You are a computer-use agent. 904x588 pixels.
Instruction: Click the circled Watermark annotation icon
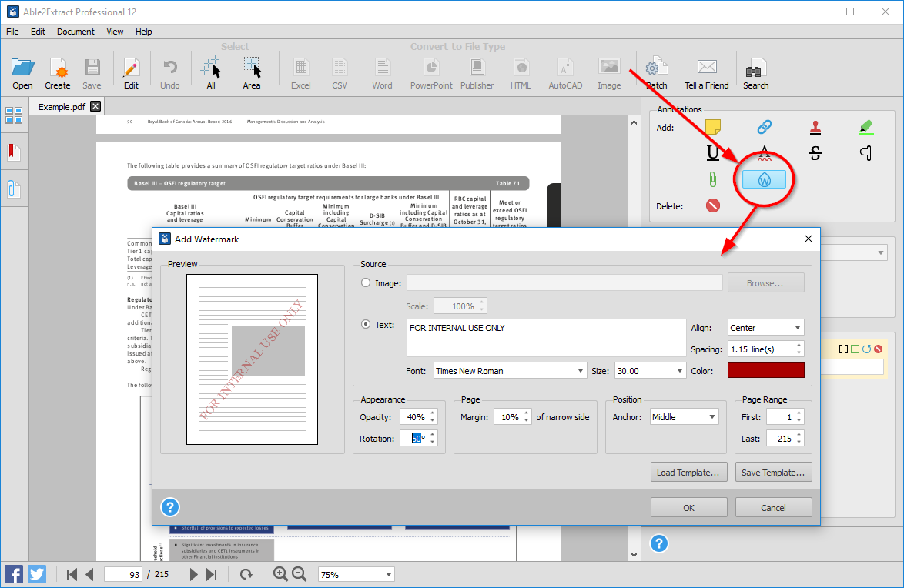click(x=763, y=179)
